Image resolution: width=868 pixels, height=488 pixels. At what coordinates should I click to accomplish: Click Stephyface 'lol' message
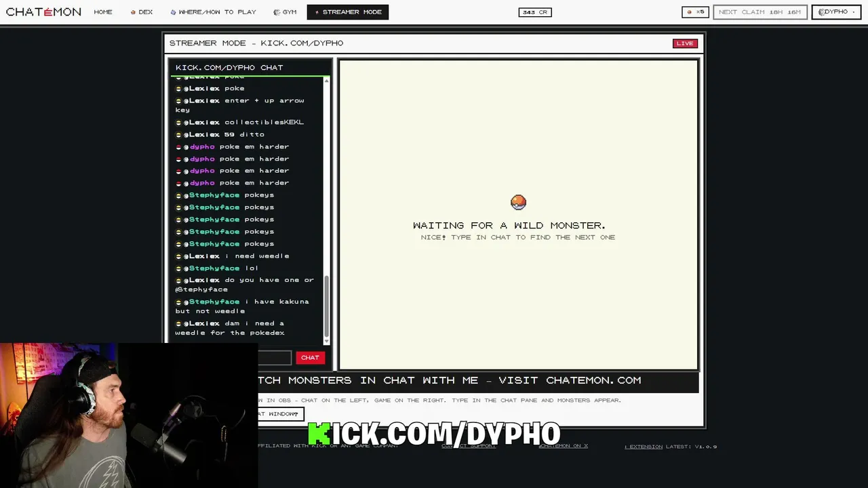(x=217, y=268)
